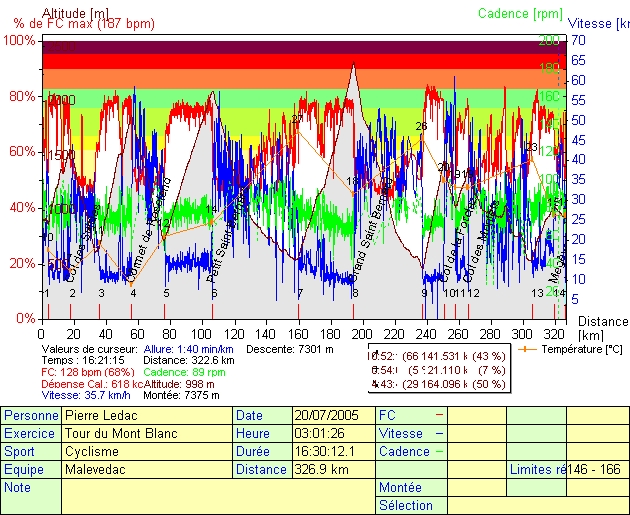
Task: Click the zone summary row ending 43 %
Action: [438, 356]
